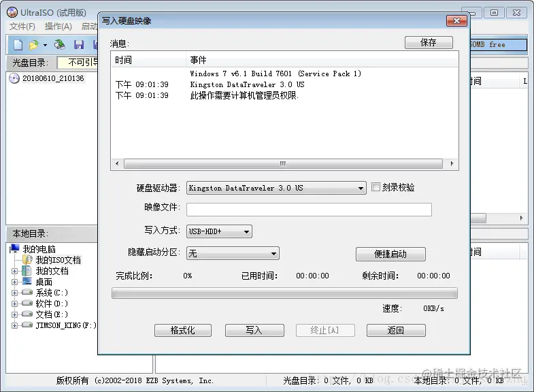534x392 pixels.
Task: Select the 此操作需要计算机管理员权限 message row
Action: coord(284,96)
